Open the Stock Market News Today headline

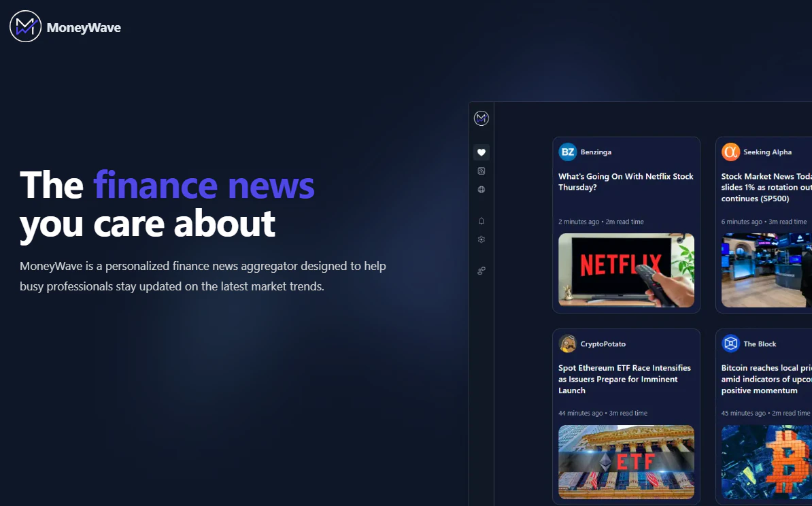(766, 188)
